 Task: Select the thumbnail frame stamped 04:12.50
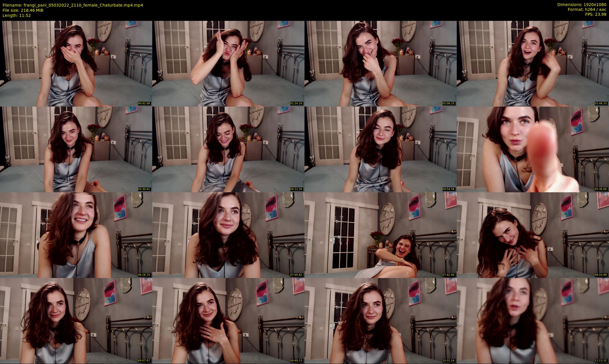coord(228,149)
